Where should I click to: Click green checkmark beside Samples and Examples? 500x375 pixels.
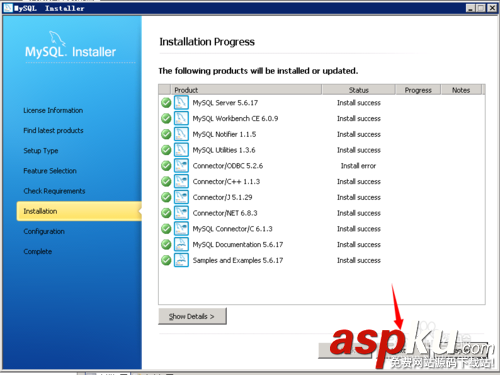(166, 260)
